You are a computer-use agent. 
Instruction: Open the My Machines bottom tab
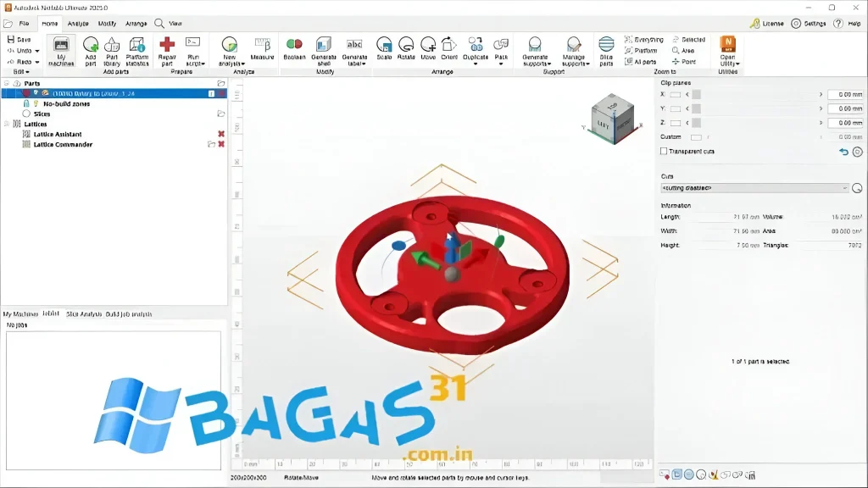pos(20,313)
